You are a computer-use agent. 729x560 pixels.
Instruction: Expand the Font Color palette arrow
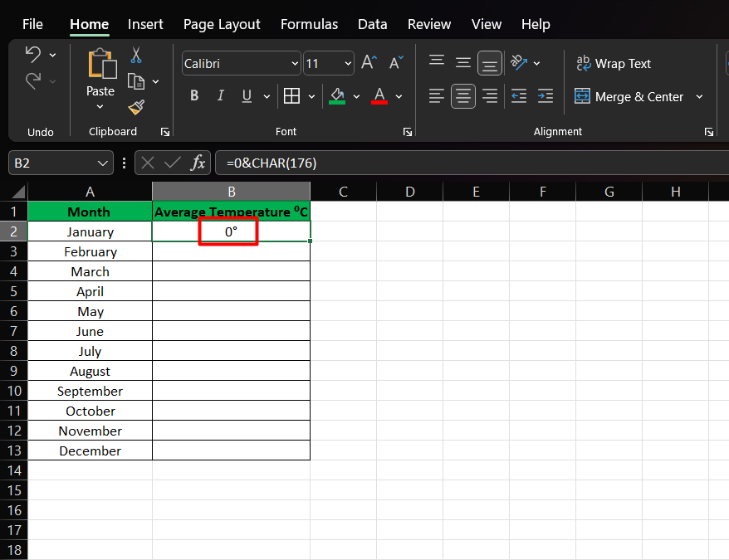click(x=399, y=97)
